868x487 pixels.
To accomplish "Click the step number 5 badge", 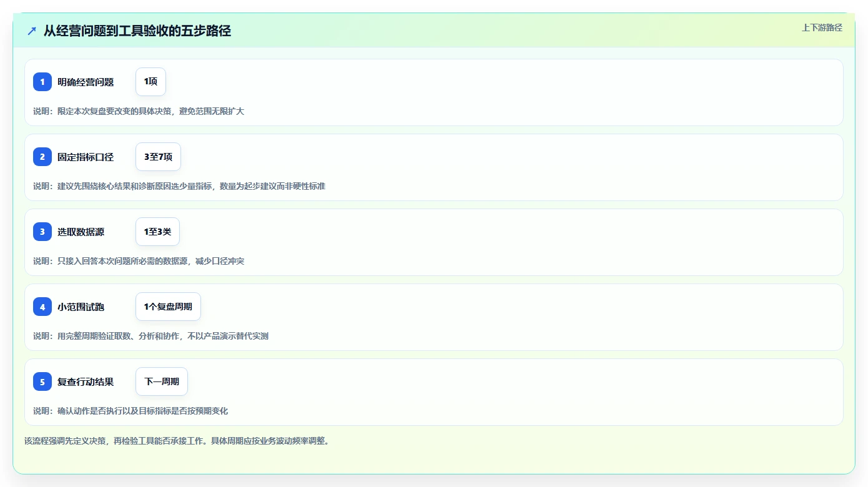I will click(42, 381).
